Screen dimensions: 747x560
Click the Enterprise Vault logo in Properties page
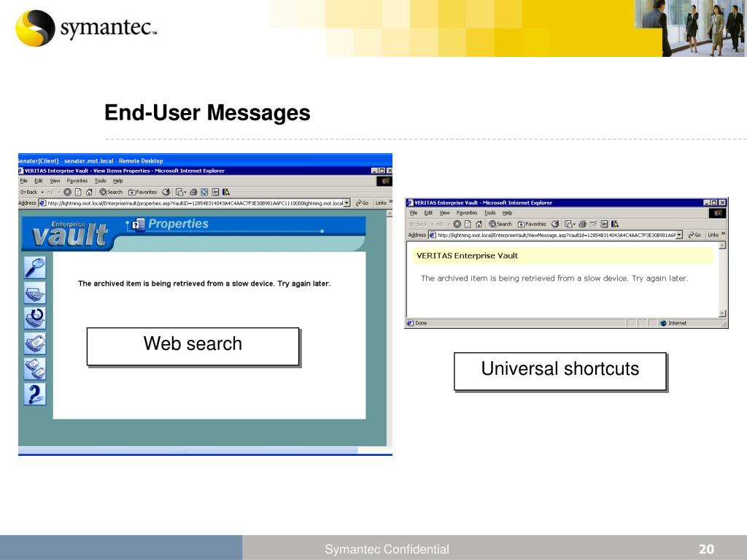pyautogui.click(x=69, y=234)
